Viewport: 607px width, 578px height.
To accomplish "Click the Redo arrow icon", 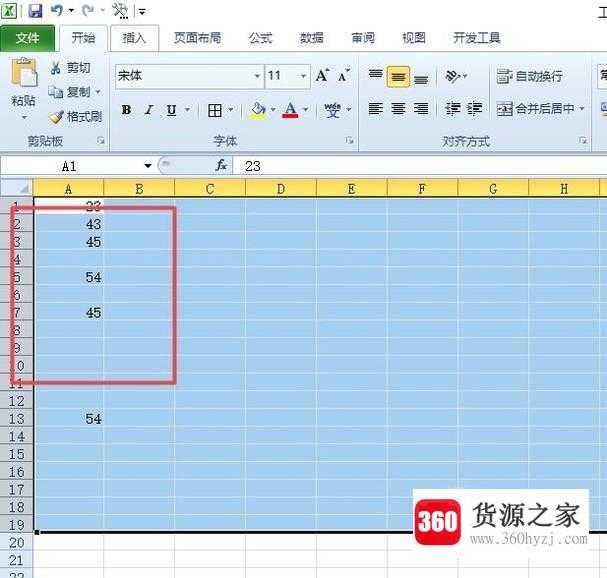I will pos(88,10).
